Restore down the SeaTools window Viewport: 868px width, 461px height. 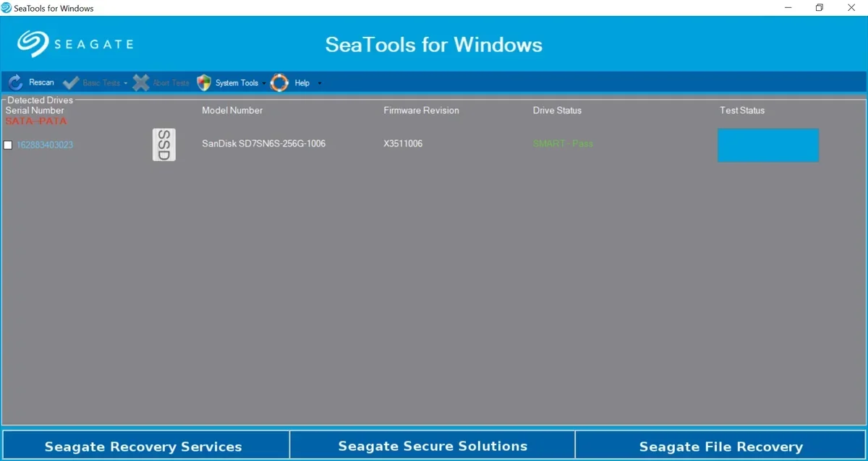820,8
